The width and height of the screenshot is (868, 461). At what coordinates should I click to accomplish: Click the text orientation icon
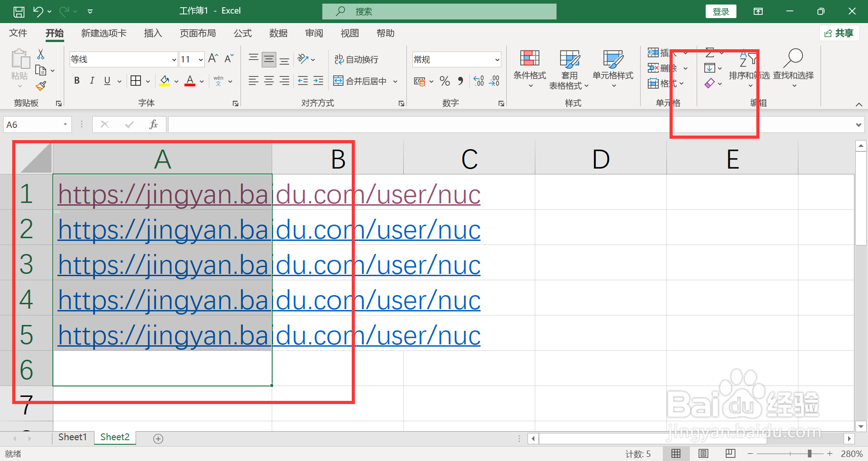[303, 59]
